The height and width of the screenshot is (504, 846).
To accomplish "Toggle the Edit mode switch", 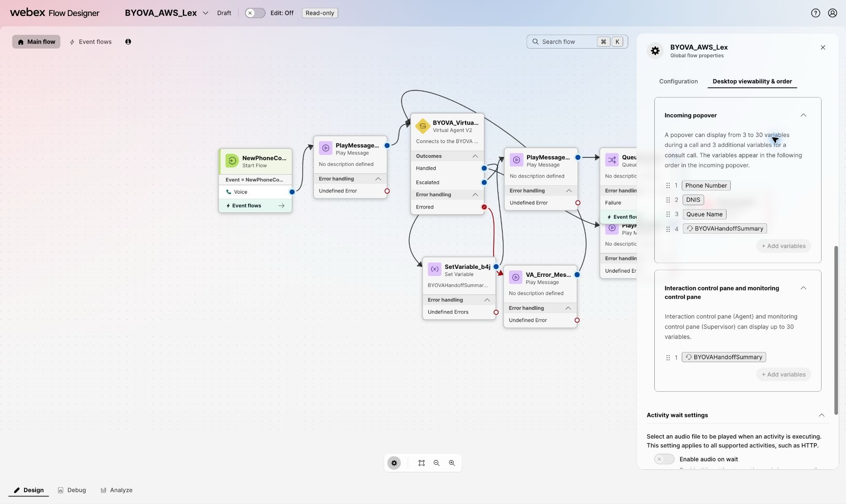I will (x=255, y=13).
